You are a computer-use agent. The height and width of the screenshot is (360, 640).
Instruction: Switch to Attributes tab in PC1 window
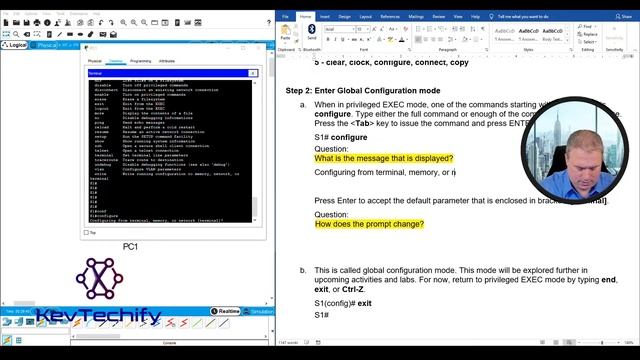coord(167,61)
